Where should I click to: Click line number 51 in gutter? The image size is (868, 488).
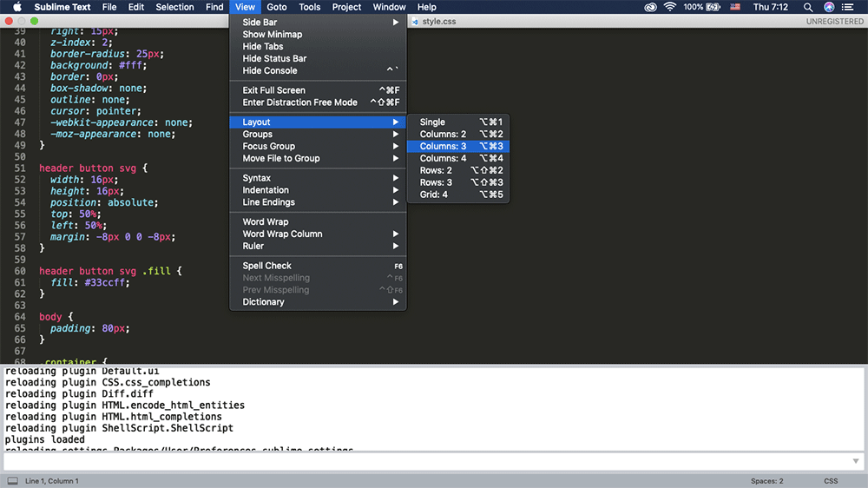[20, 168]
